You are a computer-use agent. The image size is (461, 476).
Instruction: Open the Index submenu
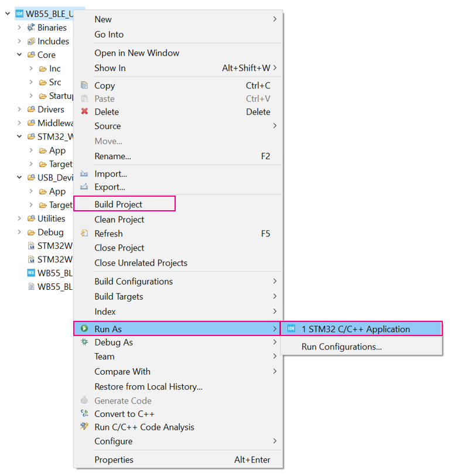(178, 311)
